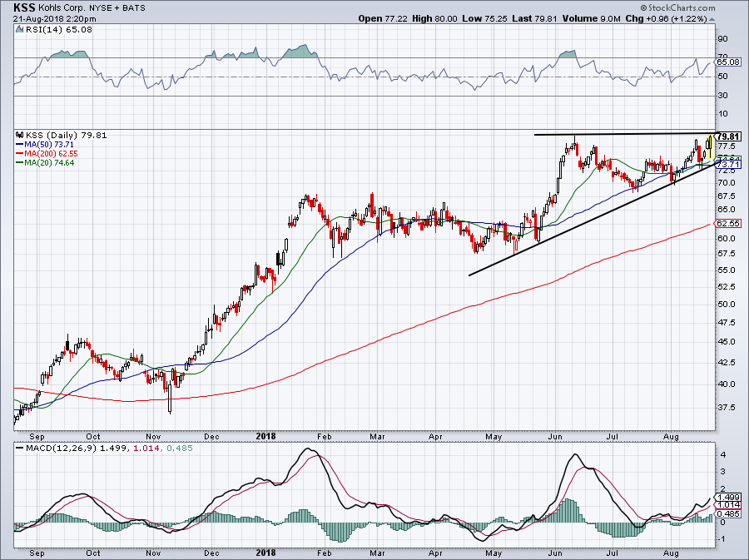
Task: Click the 65.08 RSI value tag on right axis
Action: (x=728, y=62)
